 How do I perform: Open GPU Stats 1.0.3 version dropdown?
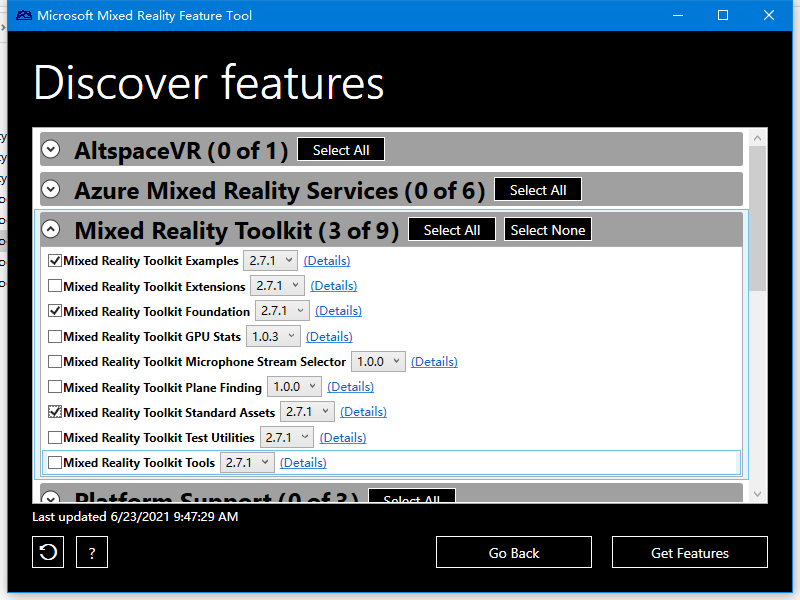pyautogui.click(x=273, y=336)
